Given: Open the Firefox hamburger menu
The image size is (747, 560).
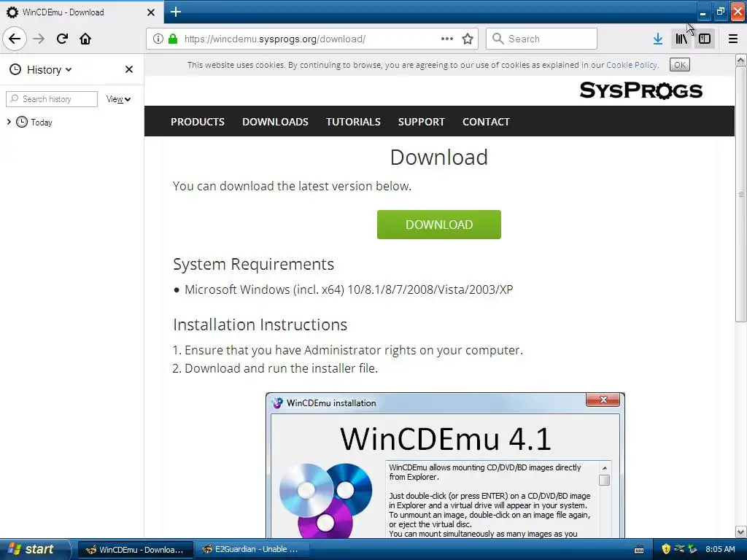Looking at the screenshot, I should 733,39.
